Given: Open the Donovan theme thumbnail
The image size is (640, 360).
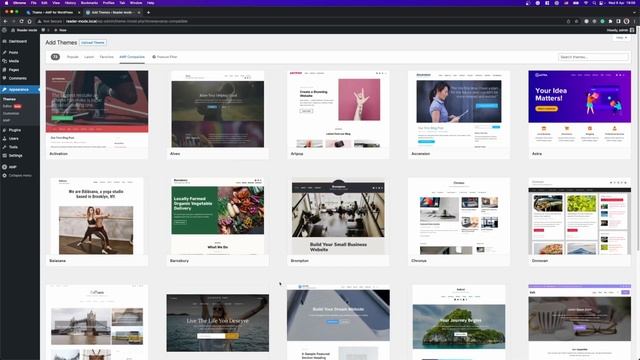Looking at the screenshot, I should pos(580,216).
